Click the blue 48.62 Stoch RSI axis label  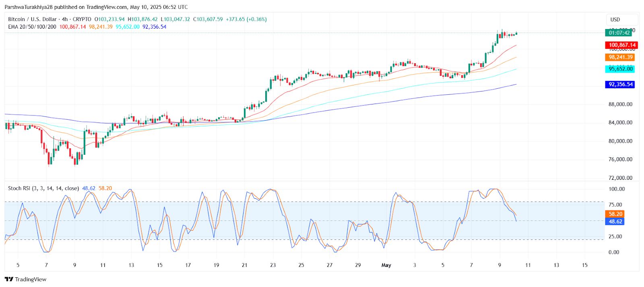click(x=615, y=221)
